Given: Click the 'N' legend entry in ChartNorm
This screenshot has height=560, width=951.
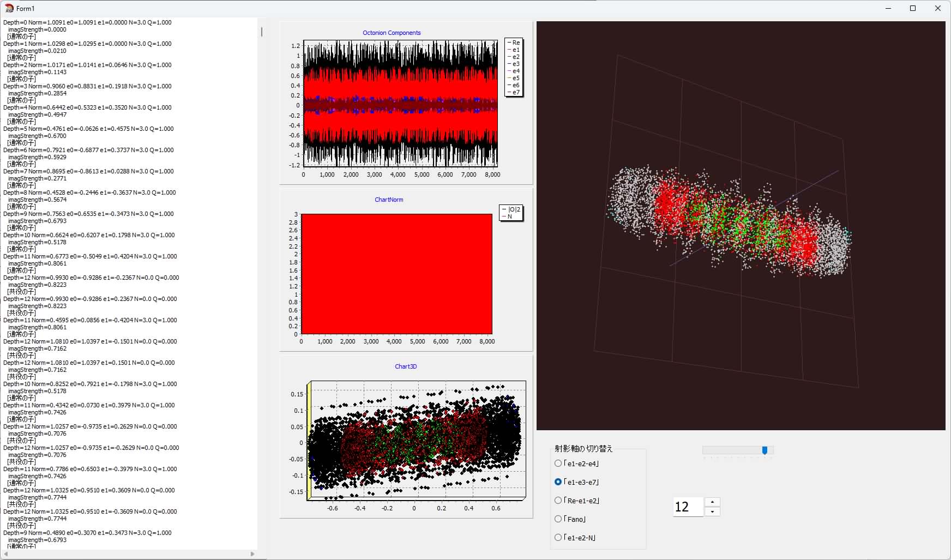Looking at the screenshot, I should click(508, 216).
